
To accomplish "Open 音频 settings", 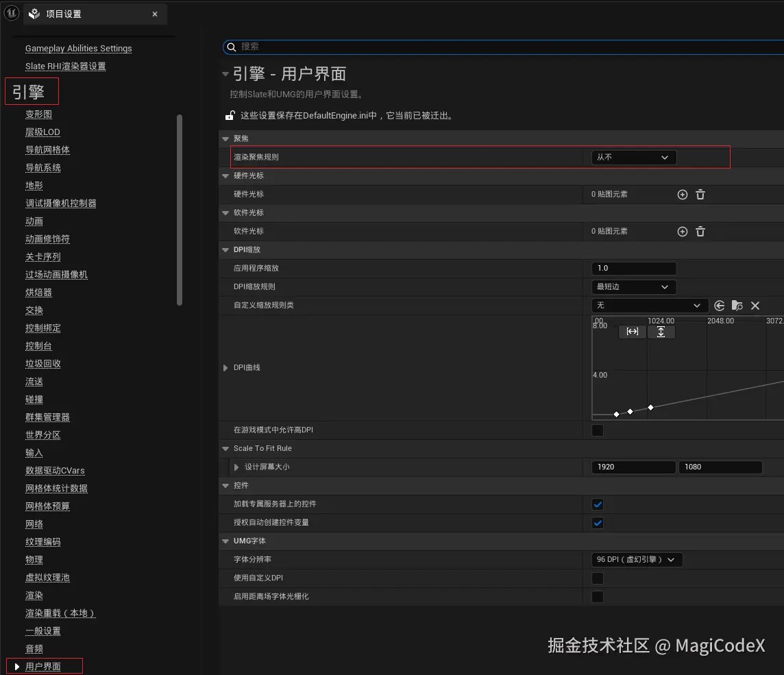I will 34,649.
